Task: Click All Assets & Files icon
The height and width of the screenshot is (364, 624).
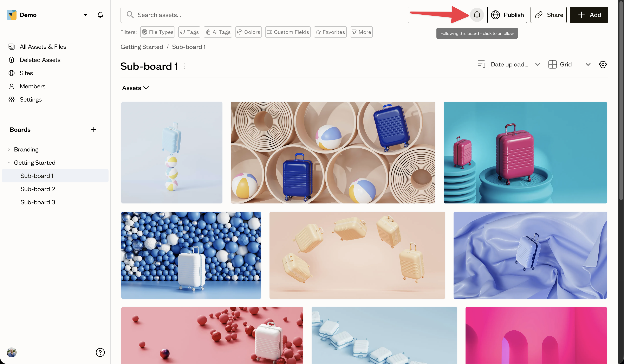Action: pos(11,47)
